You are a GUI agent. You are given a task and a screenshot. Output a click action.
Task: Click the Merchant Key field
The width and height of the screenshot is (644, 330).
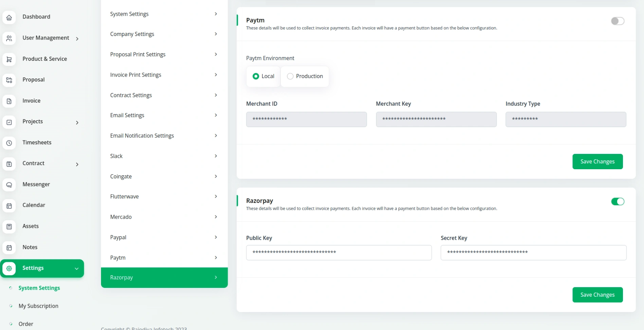pos(436,119)
